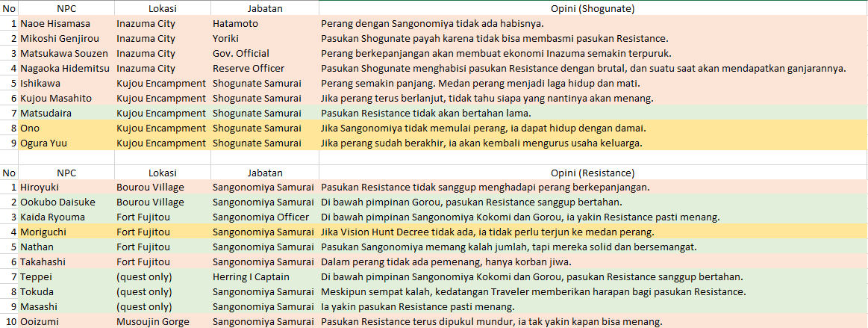
Task: Select the Ooizumi name cell
Action: [x=66, y=322]
